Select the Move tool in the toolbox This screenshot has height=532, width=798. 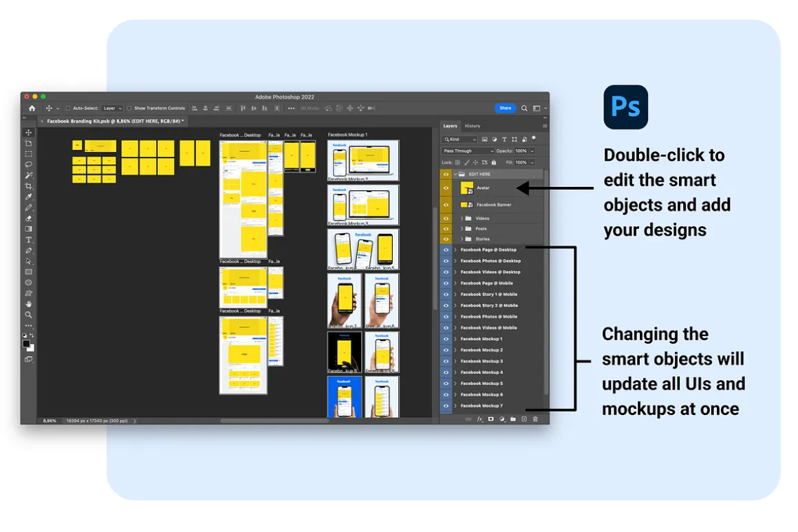(x=28, y=132)
